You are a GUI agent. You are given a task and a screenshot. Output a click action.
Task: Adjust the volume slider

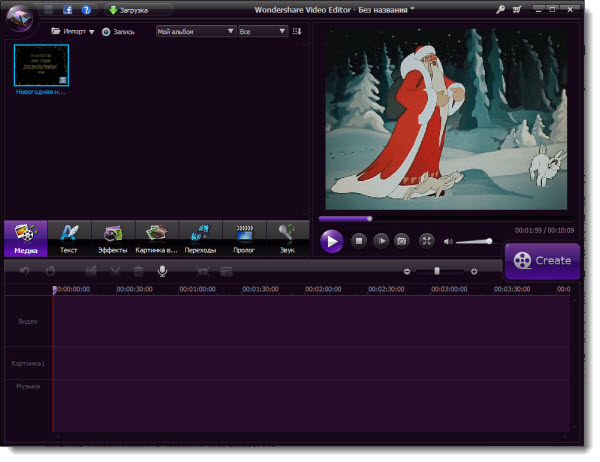point(474,242)
